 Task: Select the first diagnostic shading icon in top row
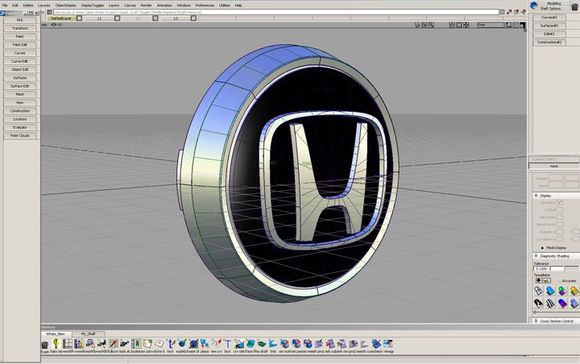click(539, 291)
